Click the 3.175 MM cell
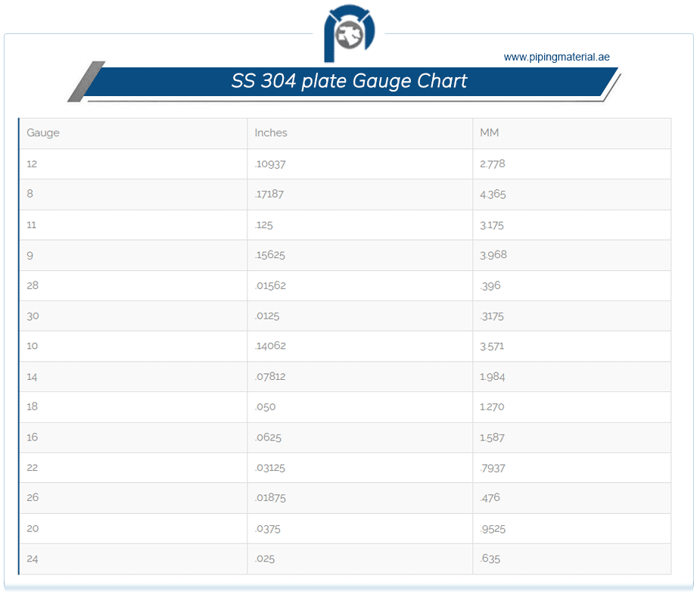 coord(572,225)
